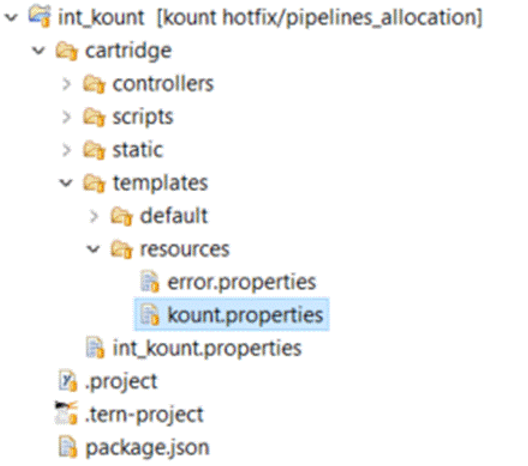The width and height of the screenshot is (528, 466).
Task: Collapse the templates folder
Action: 66,183
